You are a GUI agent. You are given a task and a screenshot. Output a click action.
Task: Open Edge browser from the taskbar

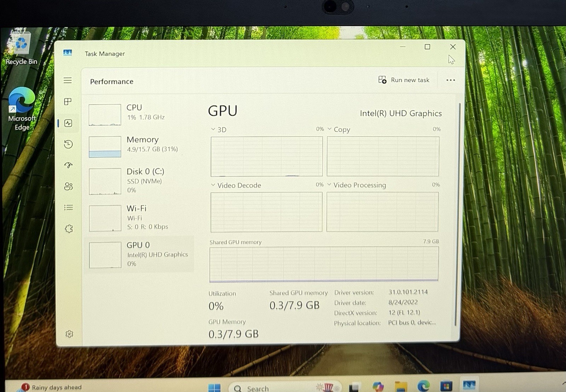[x=423, y=386]
